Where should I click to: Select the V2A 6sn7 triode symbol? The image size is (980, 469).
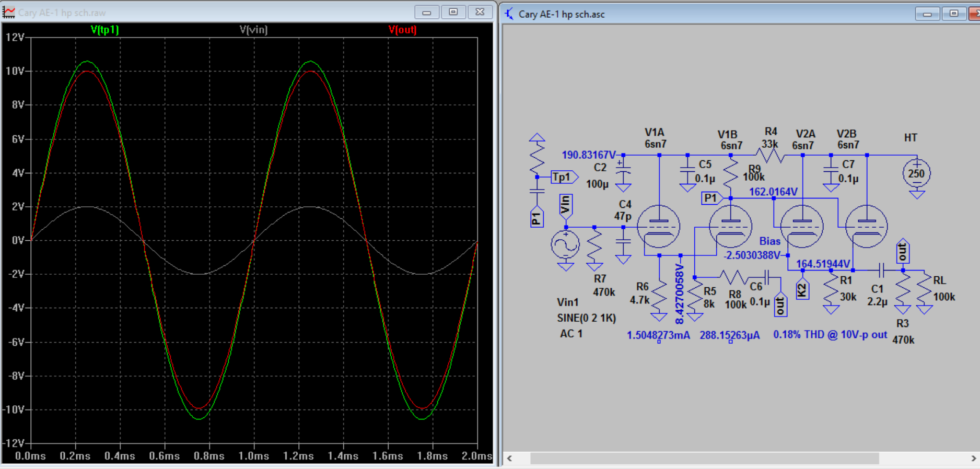point(802,227)
